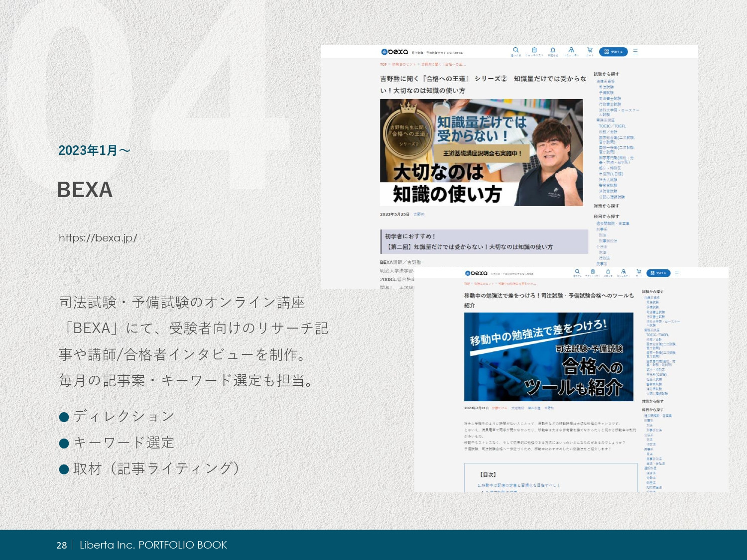Open the hamburger menu on the upper page
The width and height of the screenshot is (747, 560).
click(635, 50)
